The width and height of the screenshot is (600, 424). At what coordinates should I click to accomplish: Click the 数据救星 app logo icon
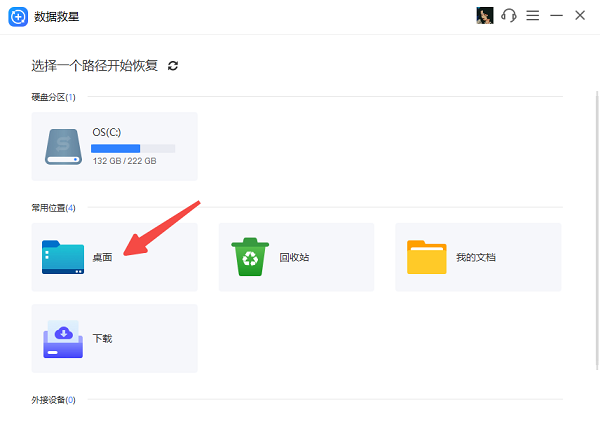[x=18, y=17]
